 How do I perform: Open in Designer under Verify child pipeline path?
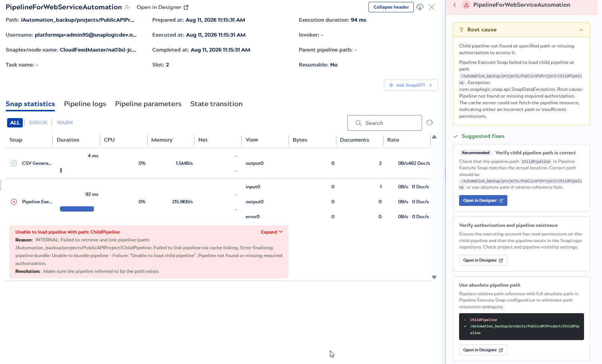point(483,201)
